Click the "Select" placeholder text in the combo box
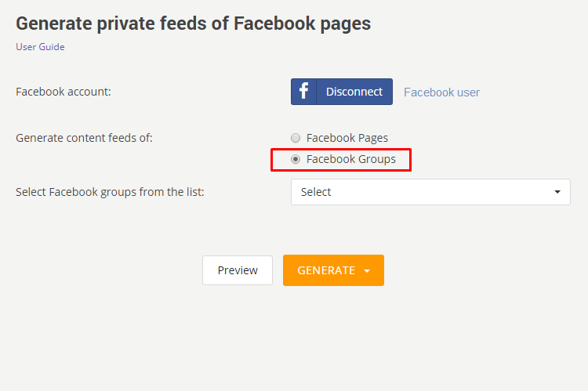The image size is (588, 391). pos(316,192)
